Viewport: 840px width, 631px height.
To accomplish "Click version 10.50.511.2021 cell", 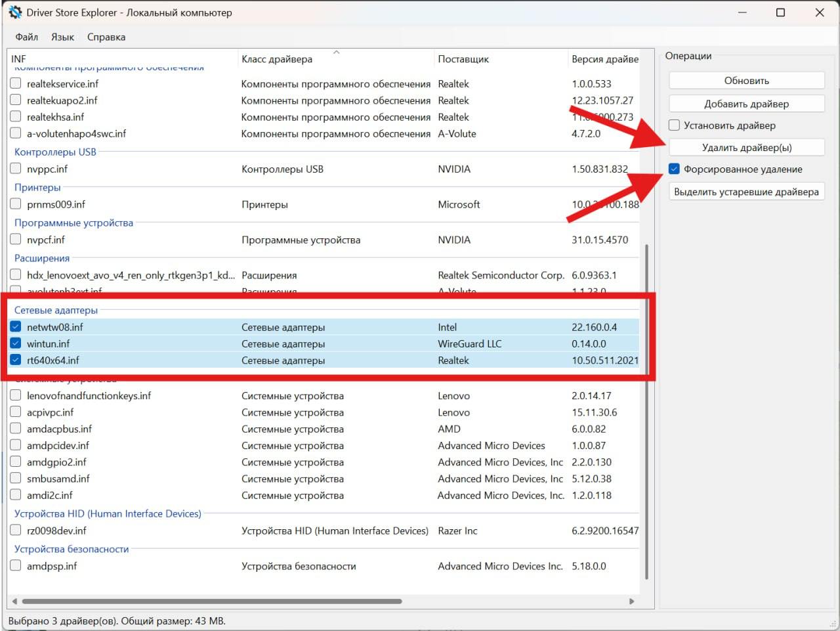I will pos(605,360).
